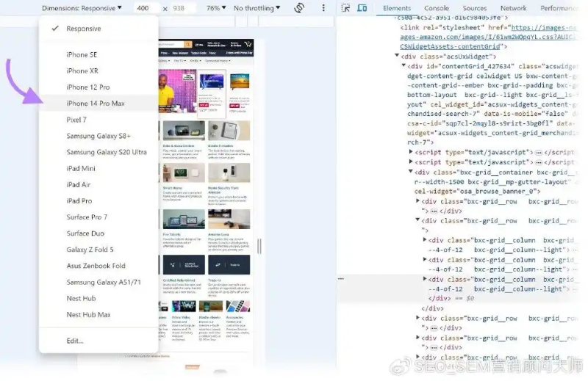Viewport: 588px width, 381px height.
Task: Open the Network tab
Action: (513, 8)
